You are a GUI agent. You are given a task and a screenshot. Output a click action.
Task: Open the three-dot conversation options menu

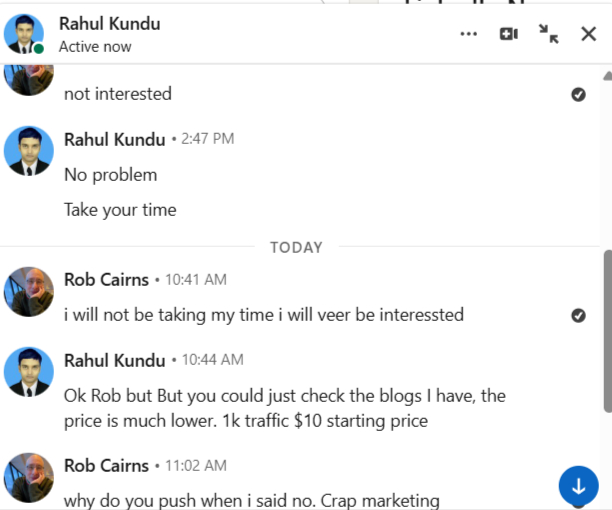click(x=469, y=34)
